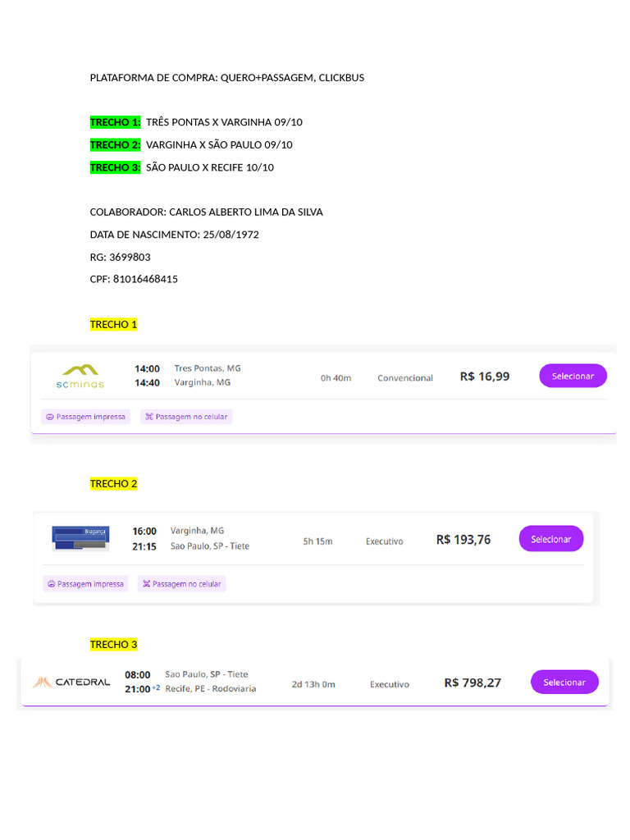Click the 2d 13h 0m trip duration

tap(313, 684)
